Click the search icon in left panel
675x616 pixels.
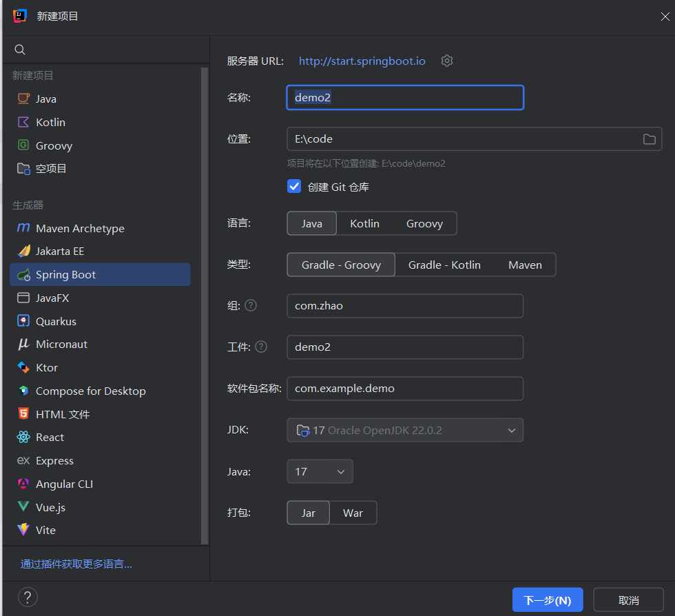[20, 50]
